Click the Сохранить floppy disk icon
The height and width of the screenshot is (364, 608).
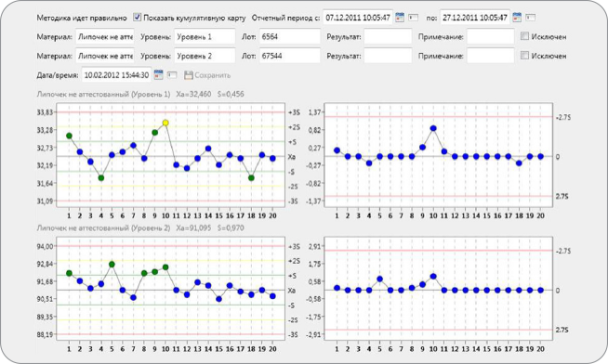click(189, 75)
